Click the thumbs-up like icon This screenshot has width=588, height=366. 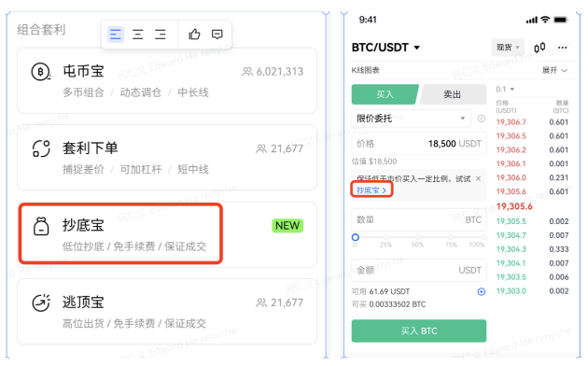[194, 35]
